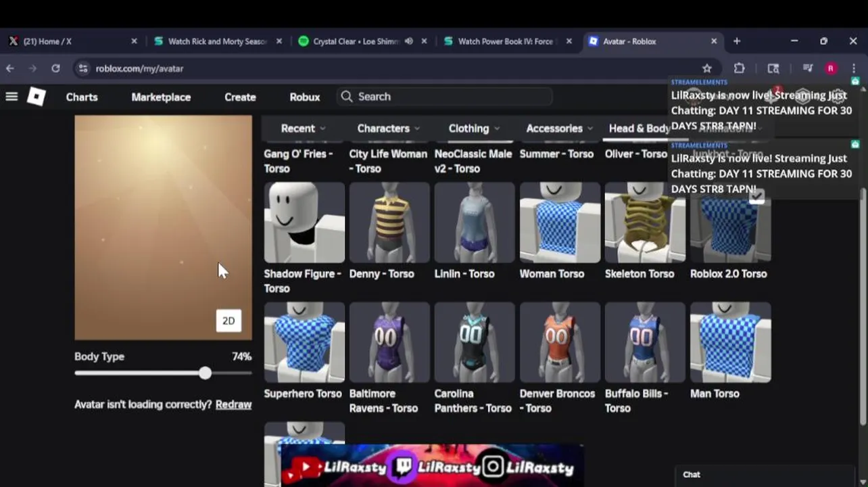Close the Avatar - Roblox tab
Screen dimensions: 868x487
[x=714, y=41]
